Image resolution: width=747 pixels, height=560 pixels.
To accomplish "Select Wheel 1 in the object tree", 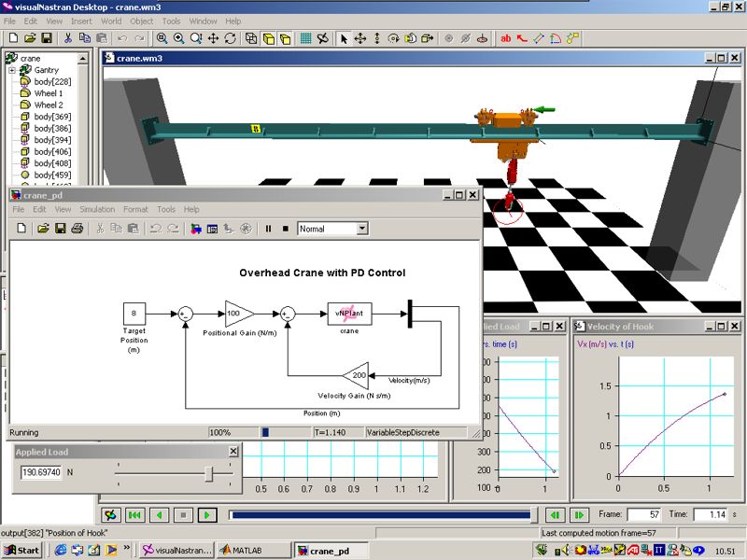I will [49, 93].
